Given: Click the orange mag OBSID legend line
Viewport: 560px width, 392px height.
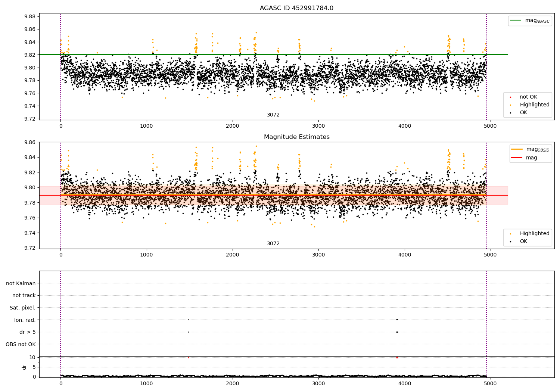Looking at the screenshot, I should pos(517,149).
